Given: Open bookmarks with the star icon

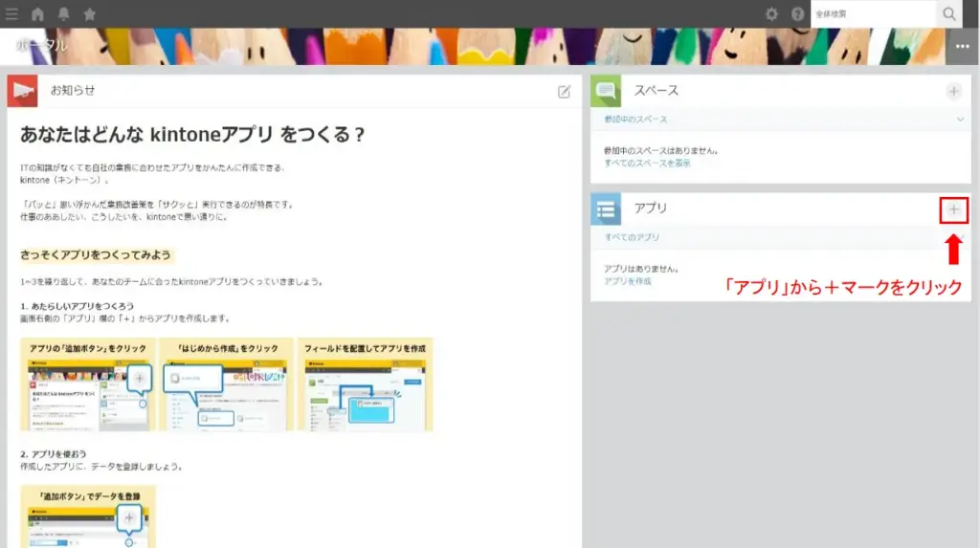Looking at the screenshot, I should point(89,13).
